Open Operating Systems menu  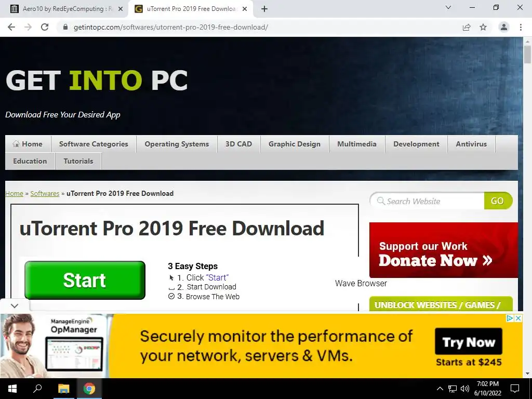pyautogui.click(x=177, y=144)
